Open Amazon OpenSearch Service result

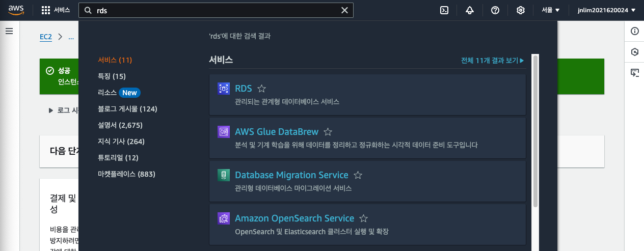tap(294, 218)
